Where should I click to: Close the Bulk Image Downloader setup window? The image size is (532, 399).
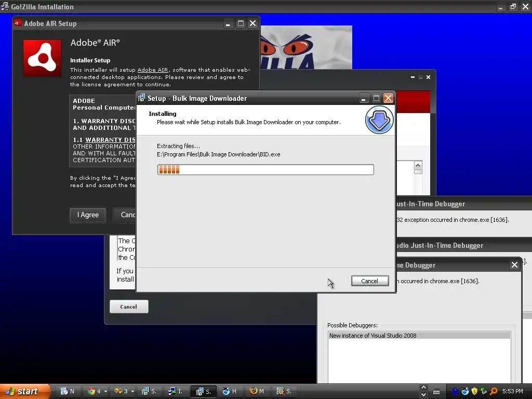coord(389,98)
